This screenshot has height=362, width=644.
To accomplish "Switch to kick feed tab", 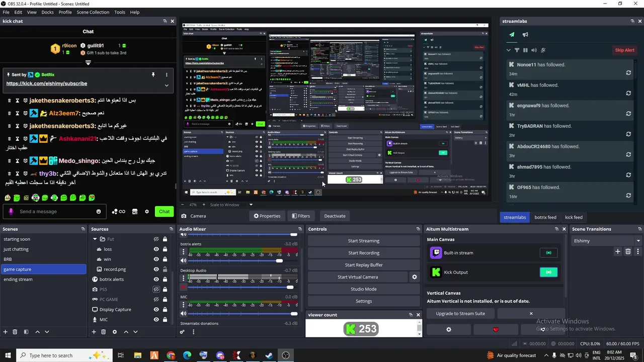I will coord(574,217).
